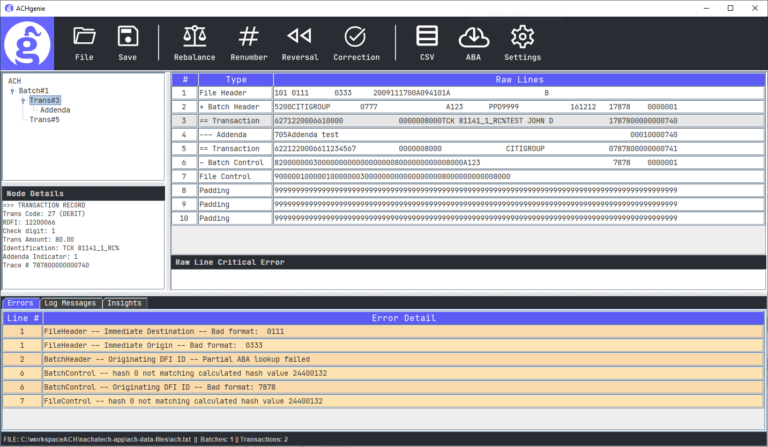The width and height of the screenshot is (768, 447).
Task: Open the File folder icon
Action: (84, 37)
